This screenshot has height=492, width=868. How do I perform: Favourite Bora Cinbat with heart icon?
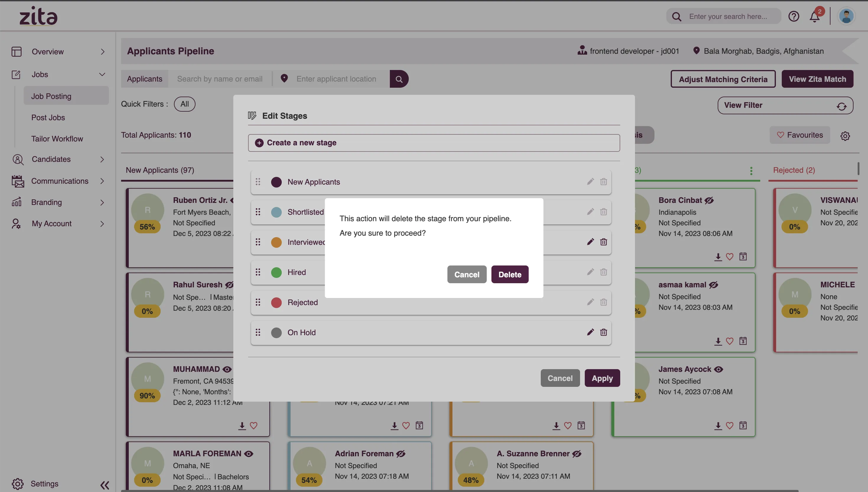730,257
